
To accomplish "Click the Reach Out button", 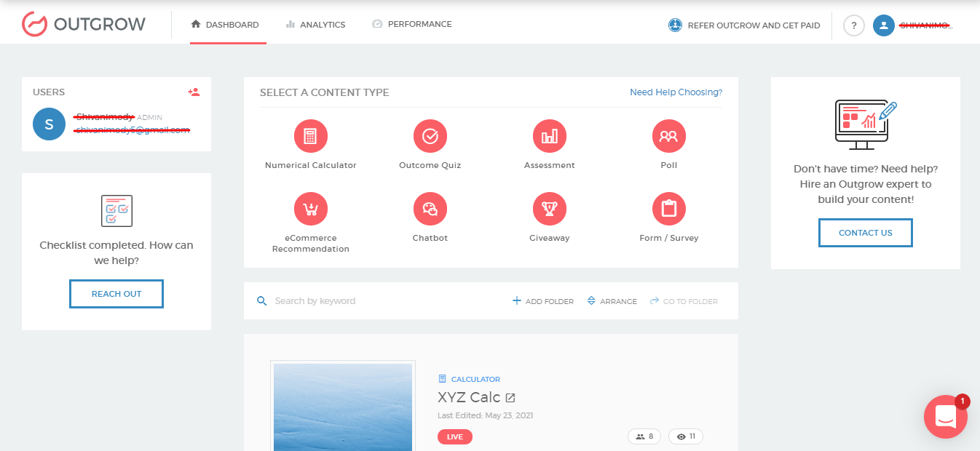I will point(116,294).
